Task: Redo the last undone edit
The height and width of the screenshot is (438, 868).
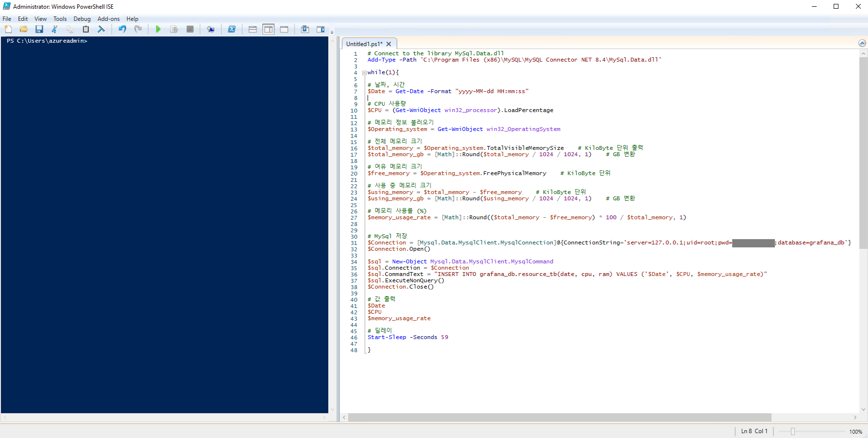Action: click(138, 30)
